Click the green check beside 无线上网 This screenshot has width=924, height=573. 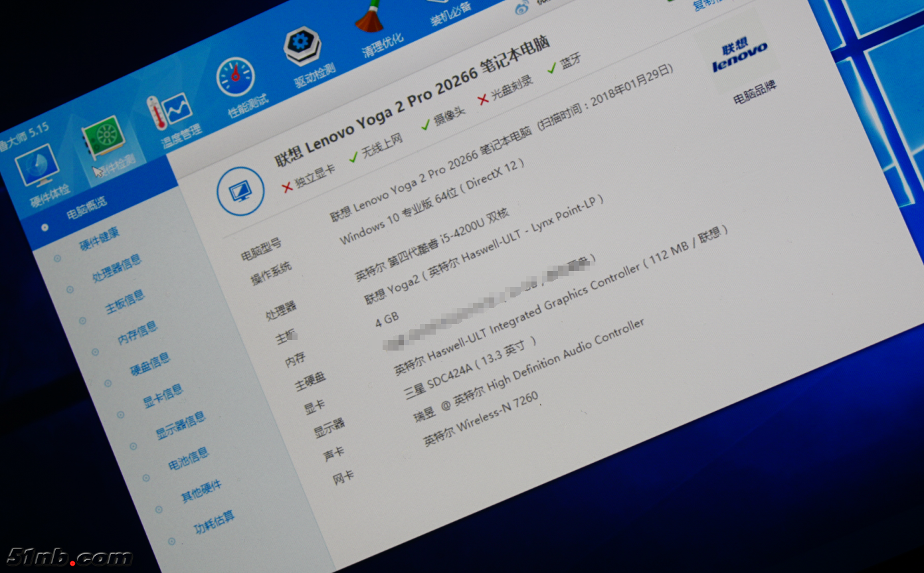[x=353, y=157]
